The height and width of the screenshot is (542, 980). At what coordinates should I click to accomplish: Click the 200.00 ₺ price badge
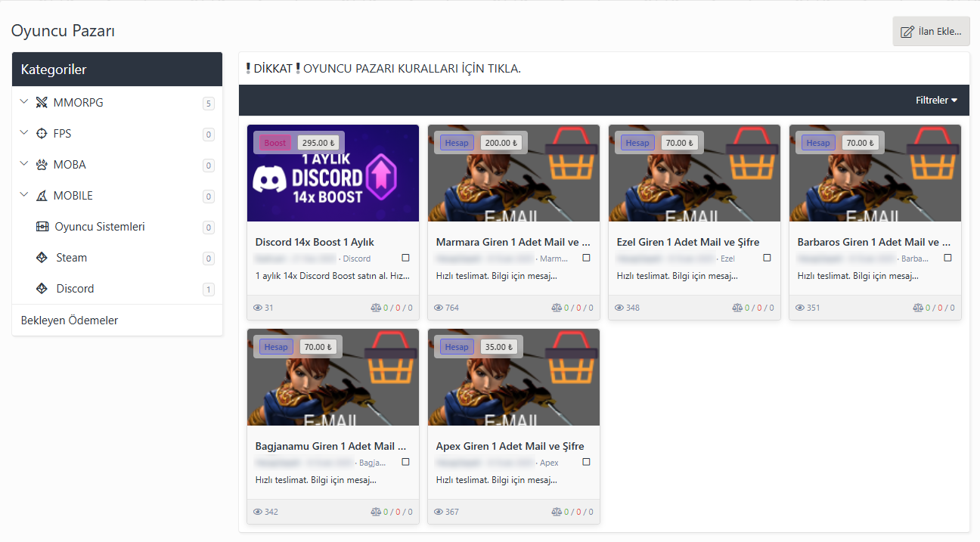point(501,143)
